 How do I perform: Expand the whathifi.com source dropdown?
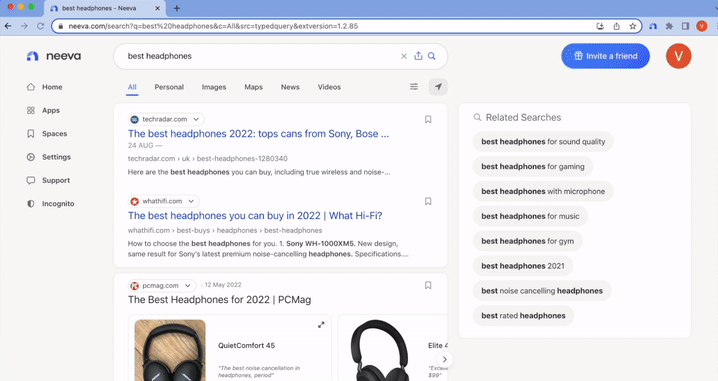point(191,201)
